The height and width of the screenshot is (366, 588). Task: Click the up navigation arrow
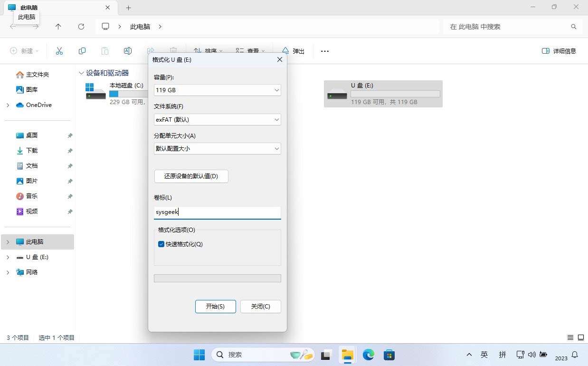[58, 27]
